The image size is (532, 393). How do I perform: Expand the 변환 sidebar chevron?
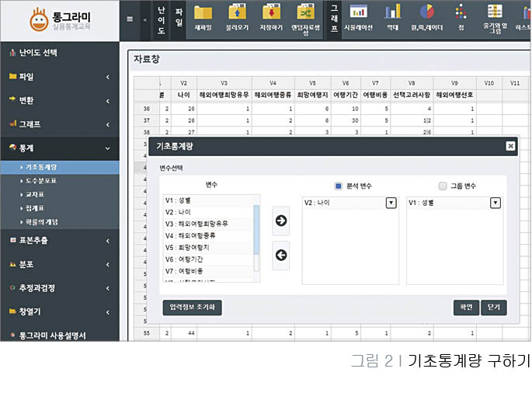108,101
